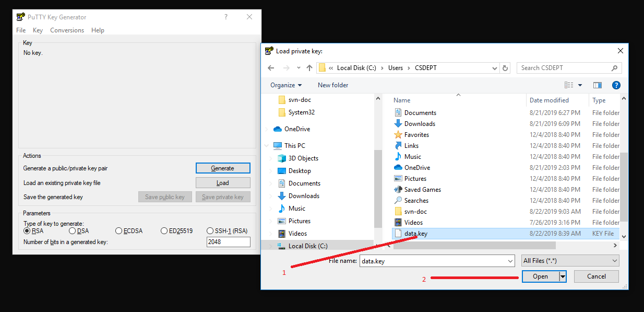The height and width of the screenshot is (312, 644).
Task: Select the svn-doc folder in the file list
Action: click(x=416, y=212)
